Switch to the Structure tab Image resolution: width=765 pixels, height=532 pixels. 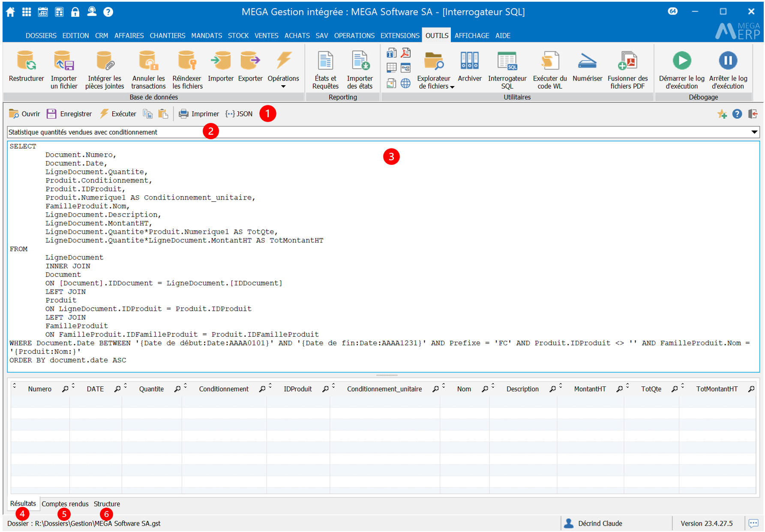(107, 504)
